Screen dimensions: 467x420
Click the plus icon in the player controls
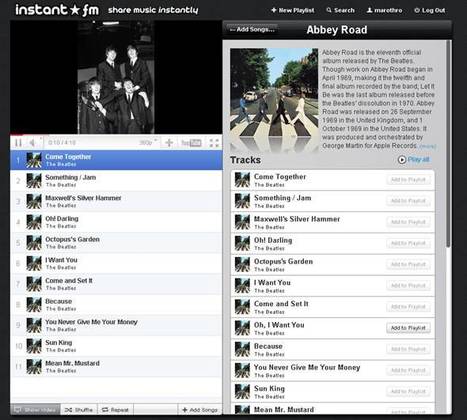pos(169,143)
